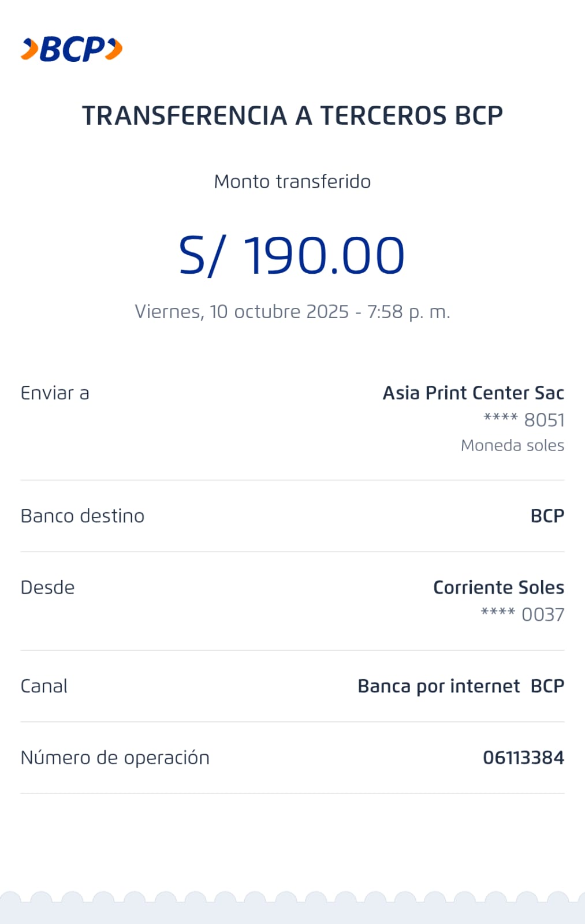Click the 'Enviar a' label
585x924 pixels.
pos(55,393)
